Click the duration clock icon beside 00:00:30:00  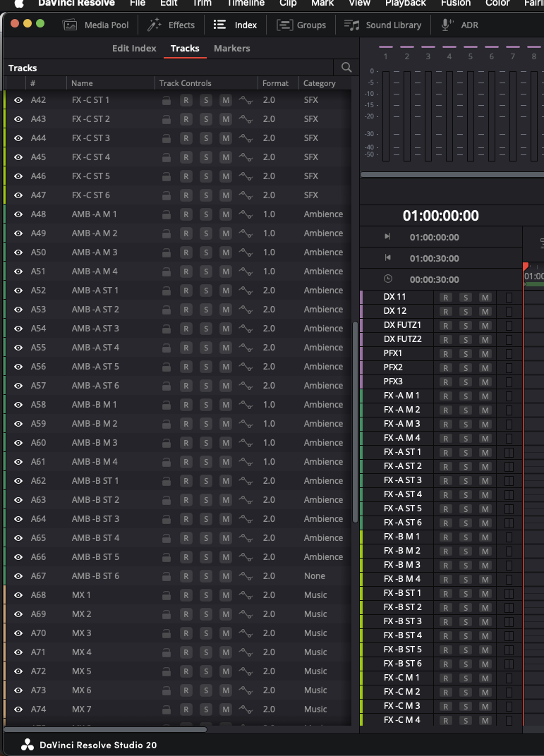388,279
